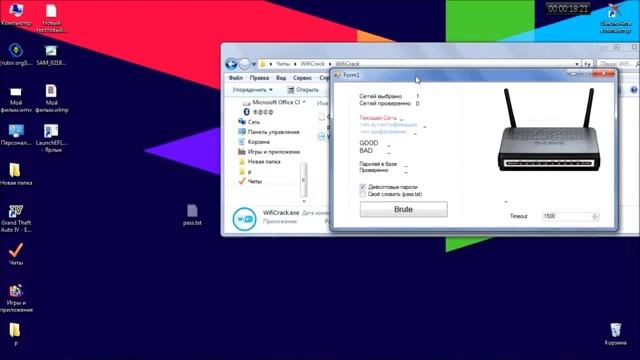Select the pass.txt file on desktop

(192, 215)
